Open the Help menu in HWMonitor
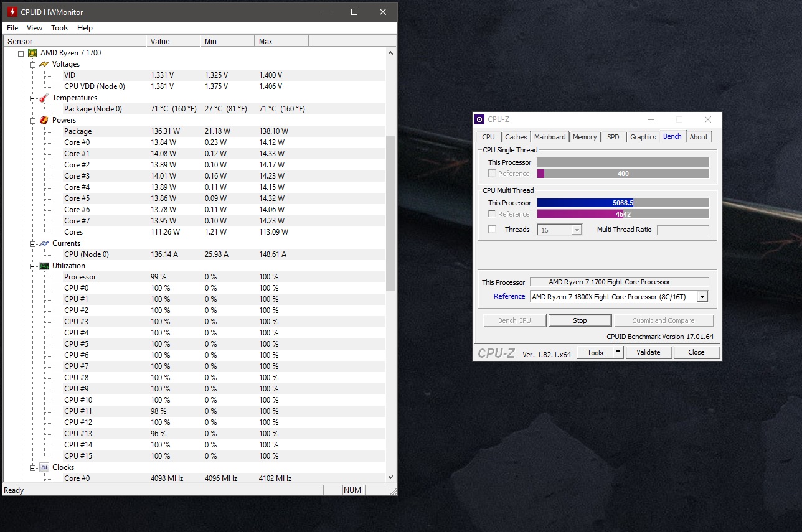This screenshot has width=802, height=532. coord(85,28)
